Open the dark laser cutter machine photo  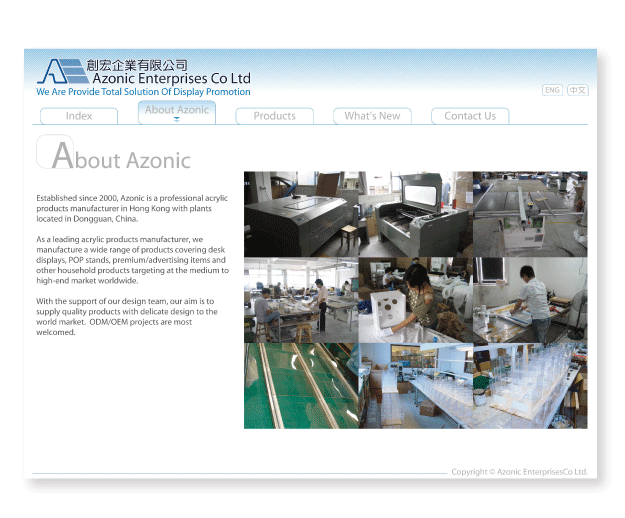301,214
